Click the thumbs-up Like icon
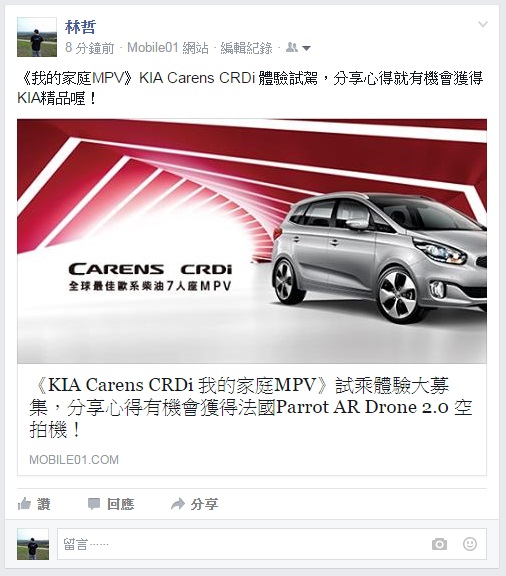This screenshot has height=576, width=506. (24, 504)
